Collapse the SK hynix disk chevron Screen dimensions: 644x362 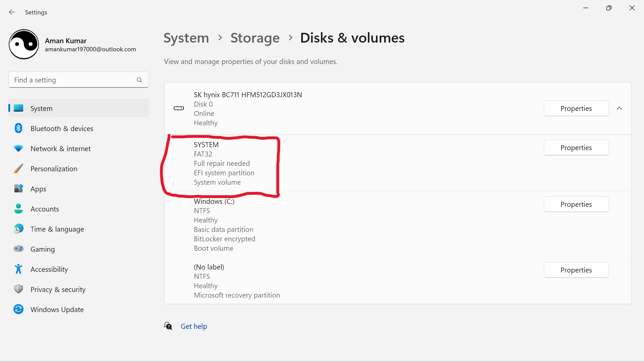point(619,108)
